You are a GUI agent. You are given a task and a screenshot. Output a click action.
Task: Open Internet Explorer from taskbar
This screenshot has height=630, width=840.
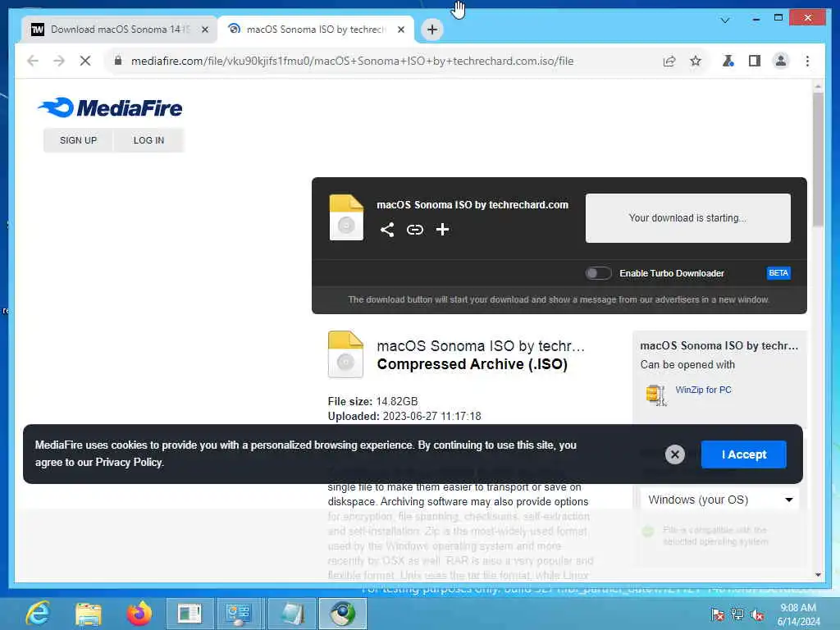click(38, 614)
